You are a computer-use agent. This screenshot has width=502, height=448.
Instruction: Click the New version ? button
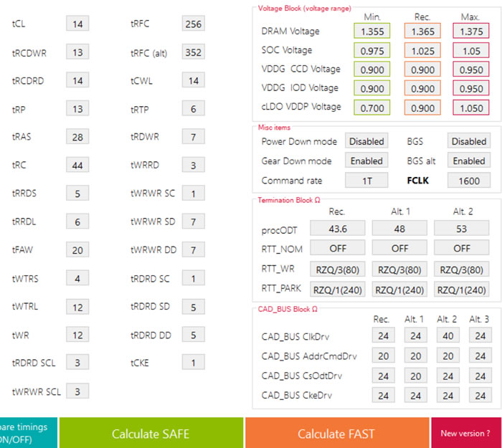(x=465, y=433)
